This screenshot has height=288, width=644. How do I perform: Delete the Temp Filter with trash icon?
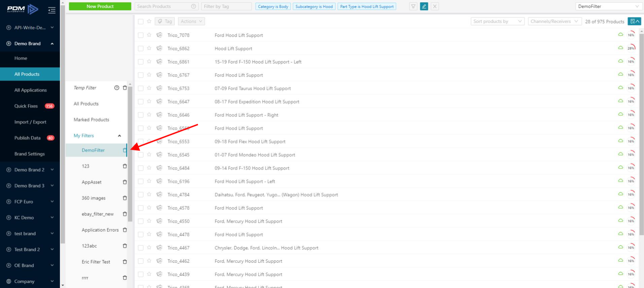125,88
